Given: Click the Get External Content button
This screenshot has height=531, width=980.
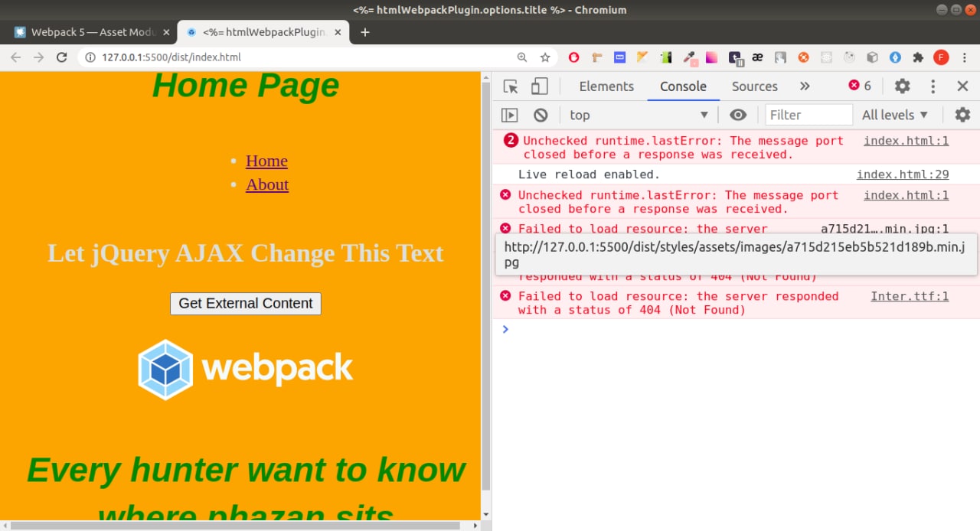Looking at the screenshot, I should click(x=246, y=303).
